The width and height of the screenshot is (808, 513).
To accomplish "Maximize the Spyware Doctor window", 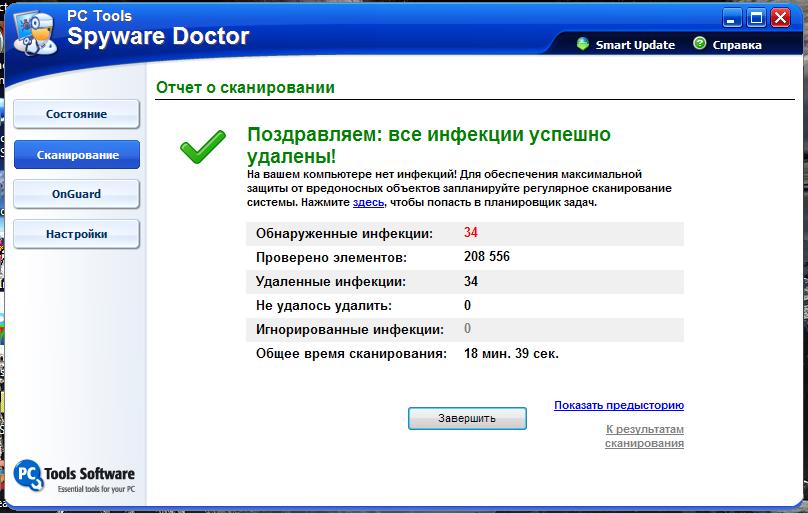I will (x=756, y=19).
